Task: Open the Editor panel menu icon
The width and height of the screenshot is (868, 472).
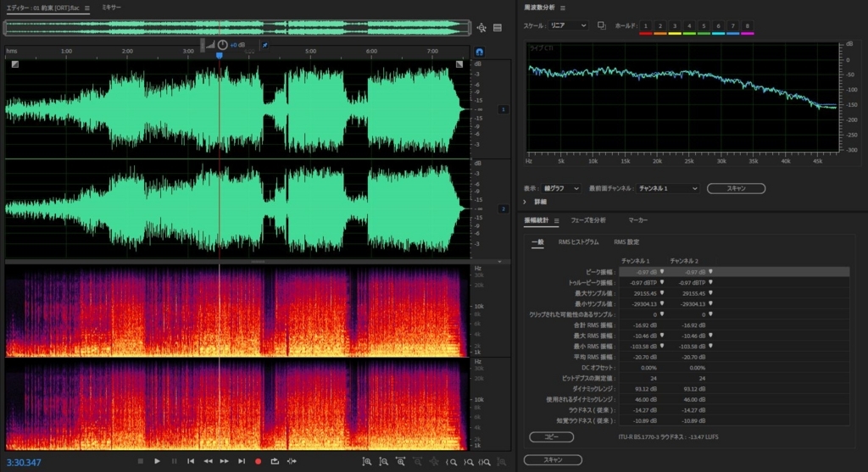Action: click(x=87, y=8)
